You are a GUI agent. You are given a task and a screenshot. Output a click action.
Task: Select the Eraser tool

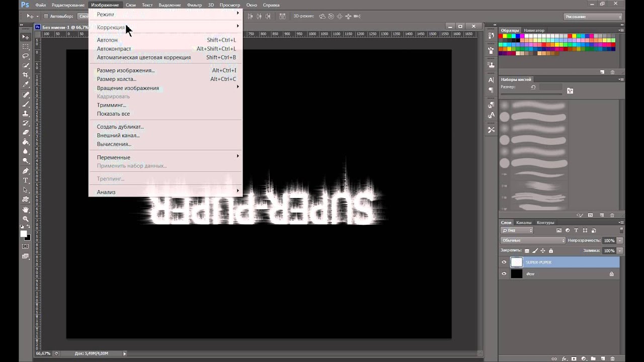point(26,133)
